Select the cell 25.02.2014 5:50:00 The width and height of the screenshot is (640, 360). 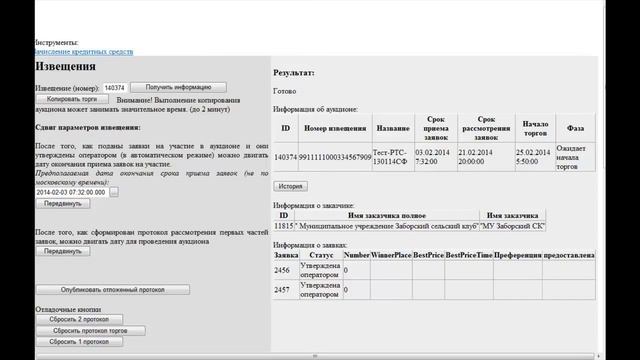click(x=535, y=157)
